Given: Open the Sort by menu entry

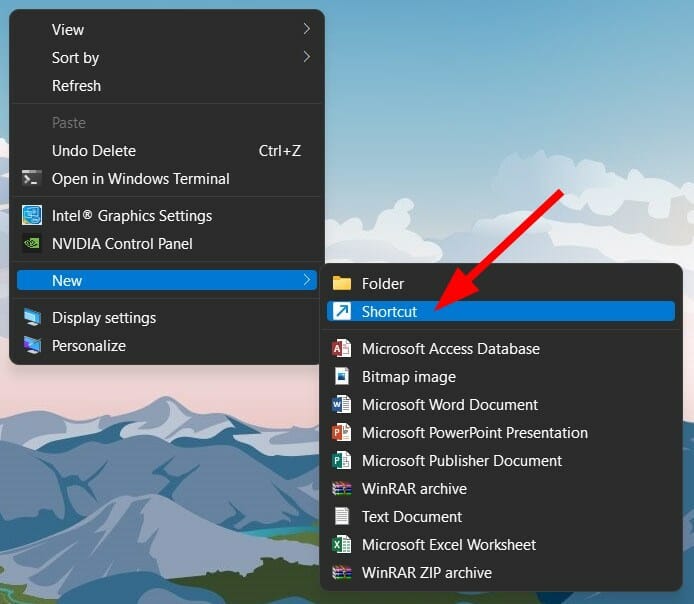Looking at the screenshot, I should [167, 58].
